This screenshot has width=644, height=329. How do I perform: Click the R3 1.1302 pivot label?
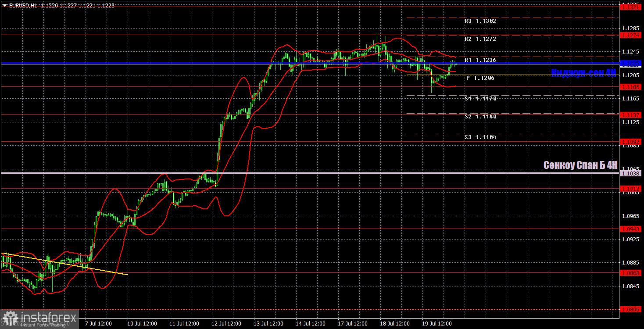480,21
